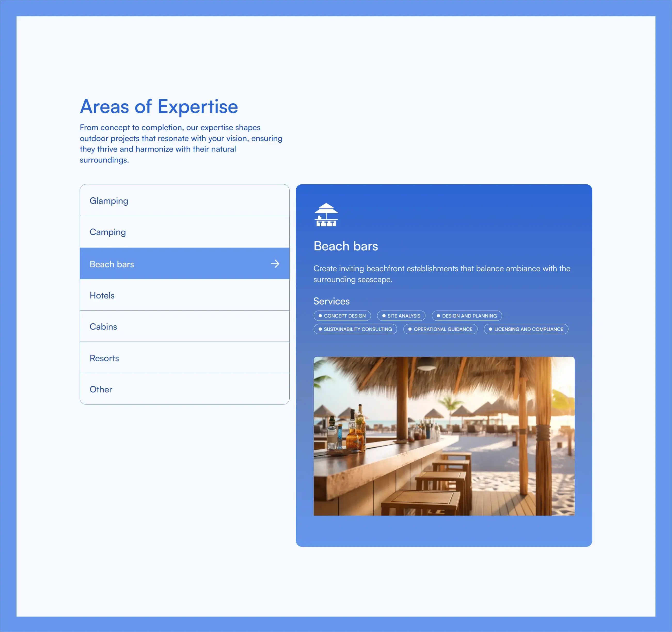Click the highlighted Beach bars selection bar
Image resolution: width=672 pixels, height=632 pixels.
184,264
